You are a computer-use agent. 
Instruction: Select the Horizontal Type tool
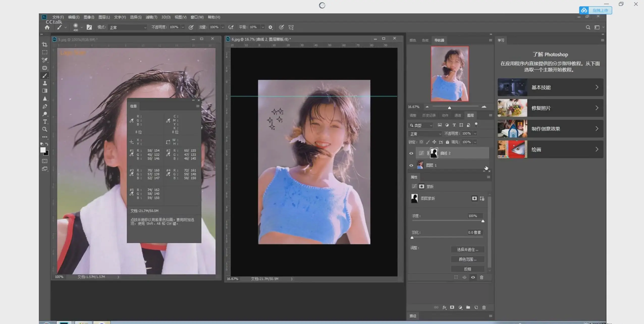click(x=45, y=122)
